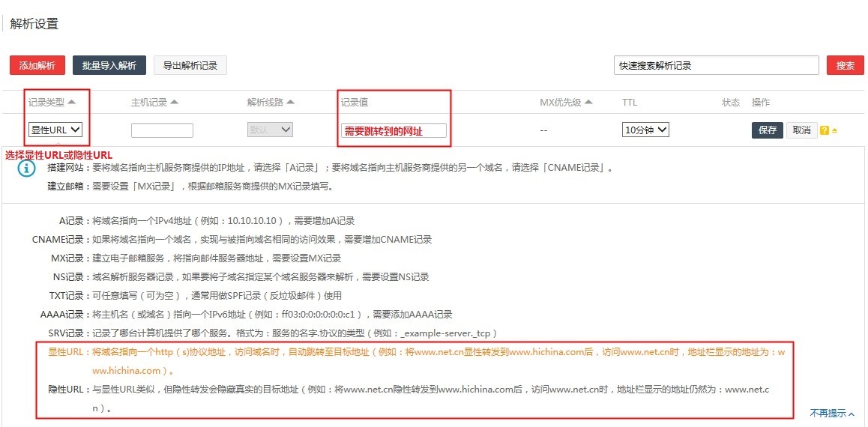The image size is (868, 427).
Task: Sort by 解析线路 column arrow
Action: click(x=290, y=102)
